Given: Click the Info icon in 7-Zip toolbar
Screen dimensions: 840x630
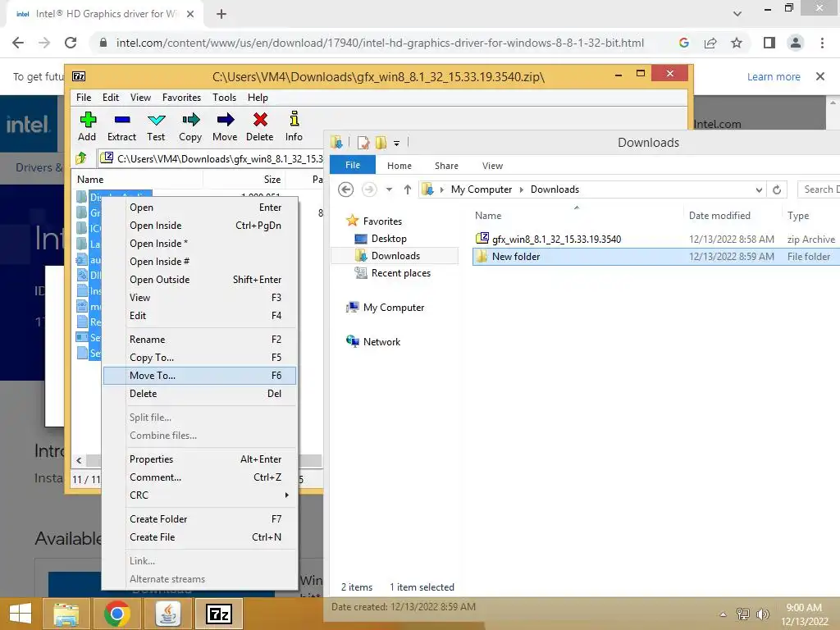Looking at the screenshot, I should click(294, 119).
